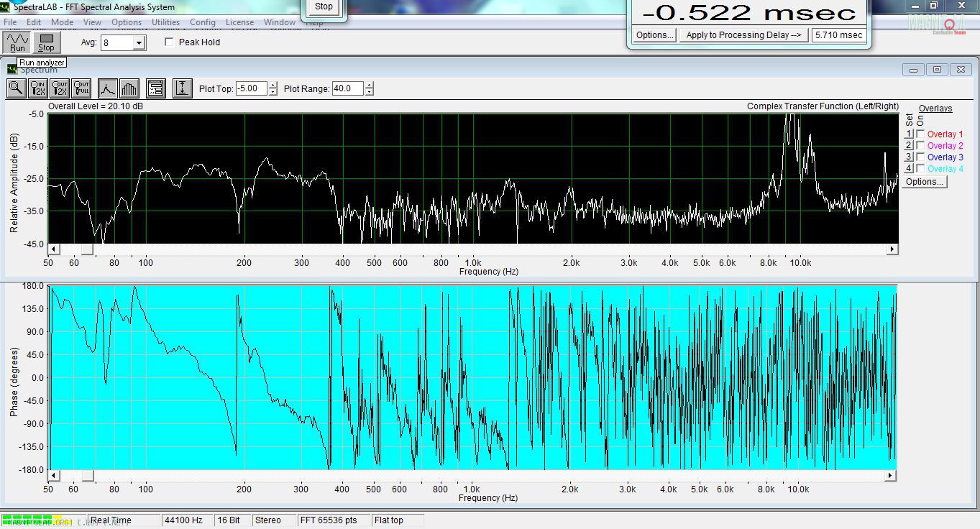Enable the Peak Hold checkbox
Viewport: 980px width, 529px height.
[x=170, y=42]
